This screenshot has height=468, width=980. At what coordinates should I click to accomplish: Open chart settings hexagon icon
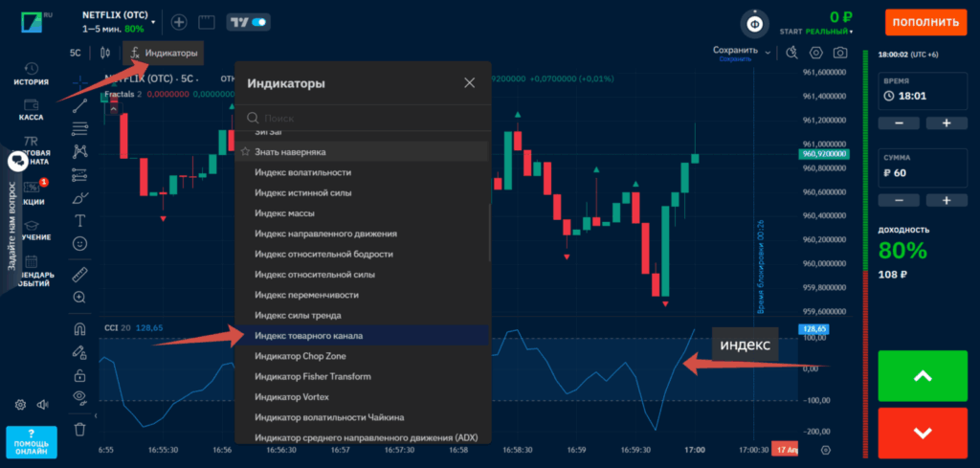(816, 54)
